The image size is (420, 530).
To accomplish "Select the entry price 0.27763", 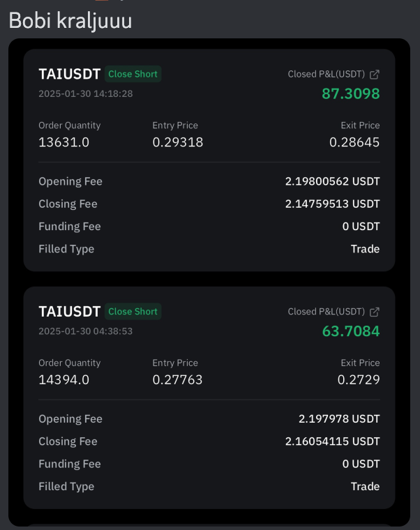I will (x=178, y=380).
